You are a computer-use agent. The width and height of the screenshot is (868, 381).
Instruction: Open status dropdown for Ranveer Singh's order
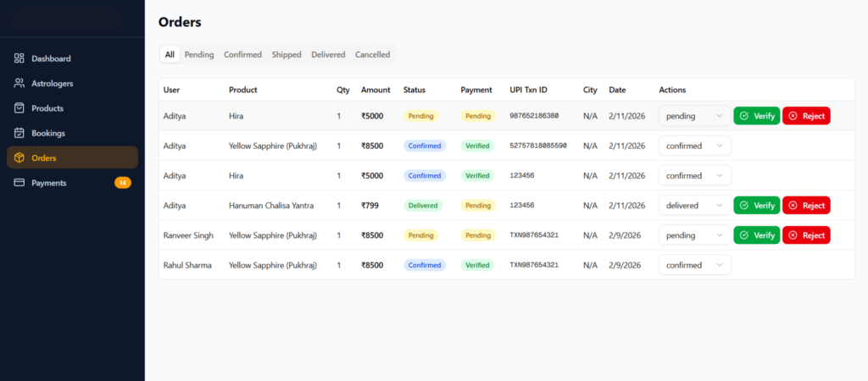[694, 235]
